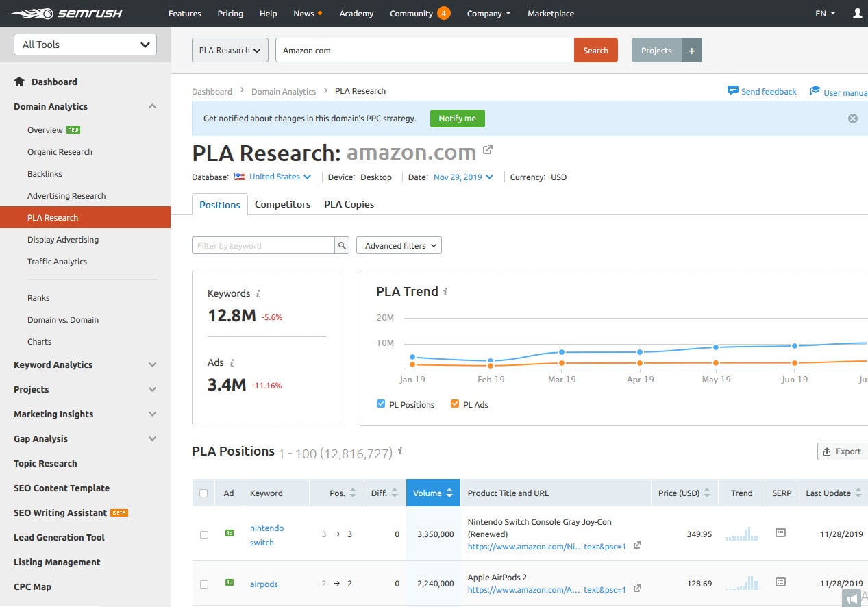This screenshot has width=868, height=607.
Task: Sort by Volume using the column arrows
Action: [451, 493]
